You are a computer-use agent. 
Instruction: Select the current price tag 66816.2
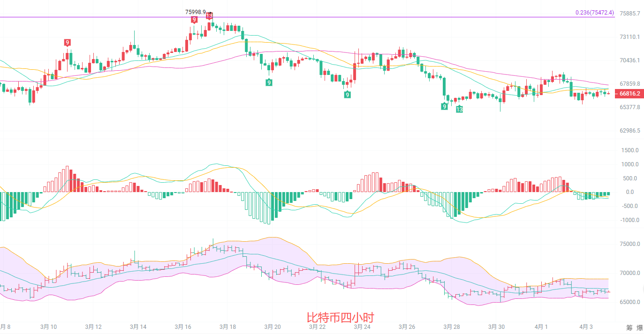[x=629, y=94]
